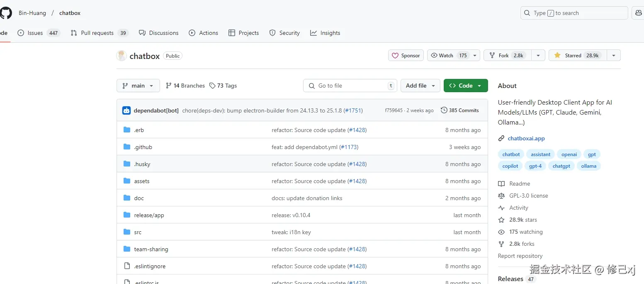The width and height of the screenshot is (644, 284).
Task: Open the main branch dropdown
Action: (138, 86)
